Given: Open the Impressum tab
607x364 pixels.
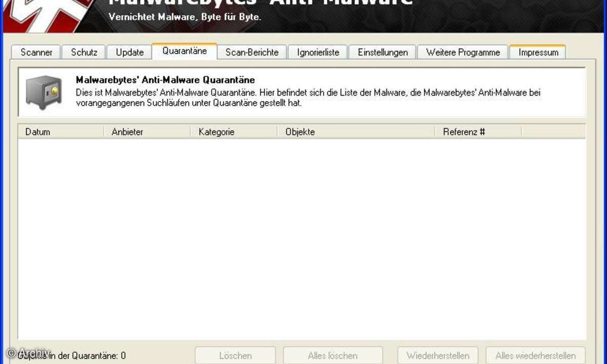Looking at the screenshot, I should click(538, 52).
